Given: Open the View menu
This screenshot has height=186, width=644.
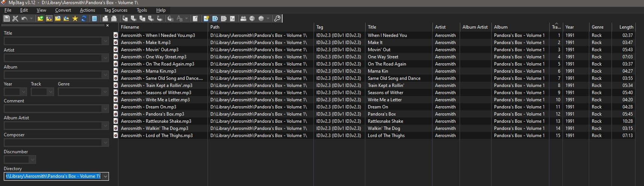Looking at the screenshot, I should tap(41, 10).
